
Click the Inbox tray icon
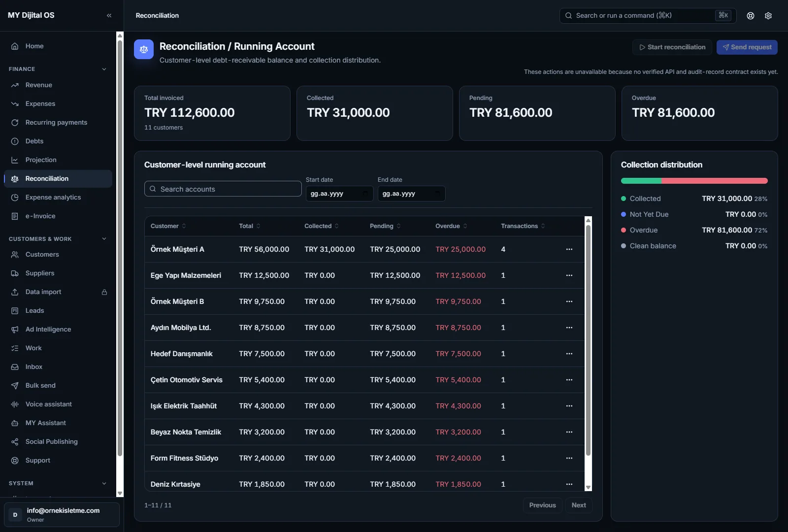(x=15, y=367)
